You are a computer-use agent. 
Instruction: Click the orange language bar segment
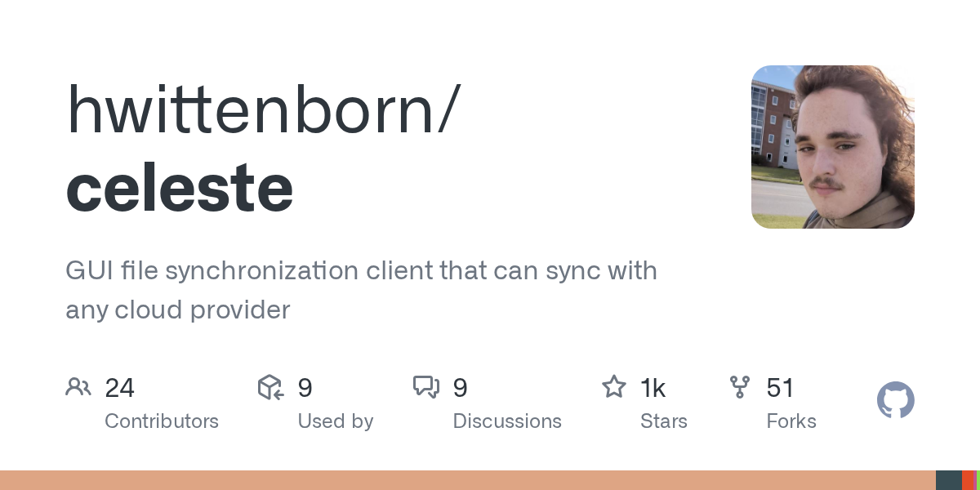[468, 480]
